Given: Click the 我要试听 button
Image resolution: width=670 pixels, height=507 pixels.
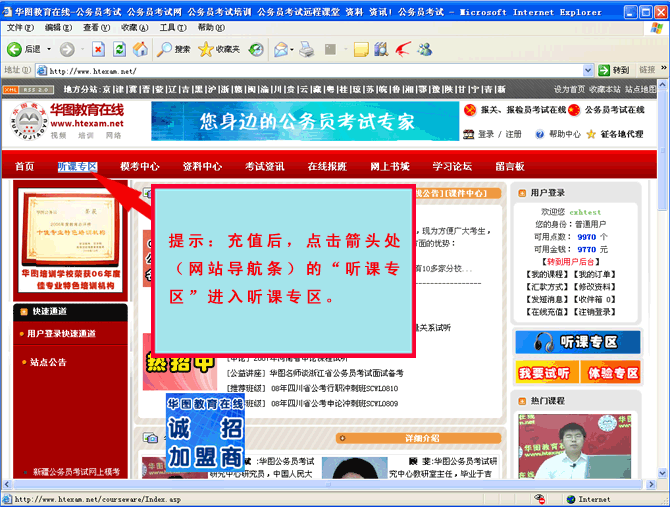Looking at the screenshot, I should click(x=547, y=372).
